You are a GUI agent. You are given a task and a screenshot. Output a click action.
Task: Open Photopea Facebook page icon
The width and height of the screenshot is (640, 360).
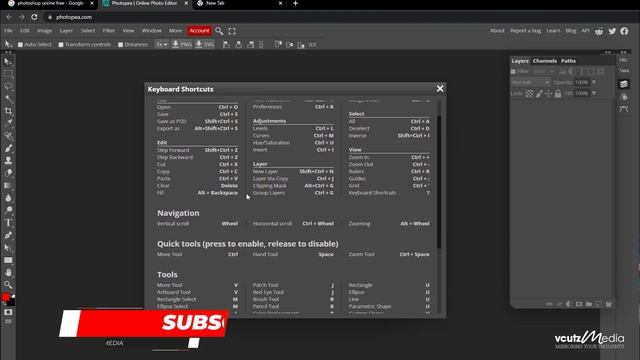624,31
